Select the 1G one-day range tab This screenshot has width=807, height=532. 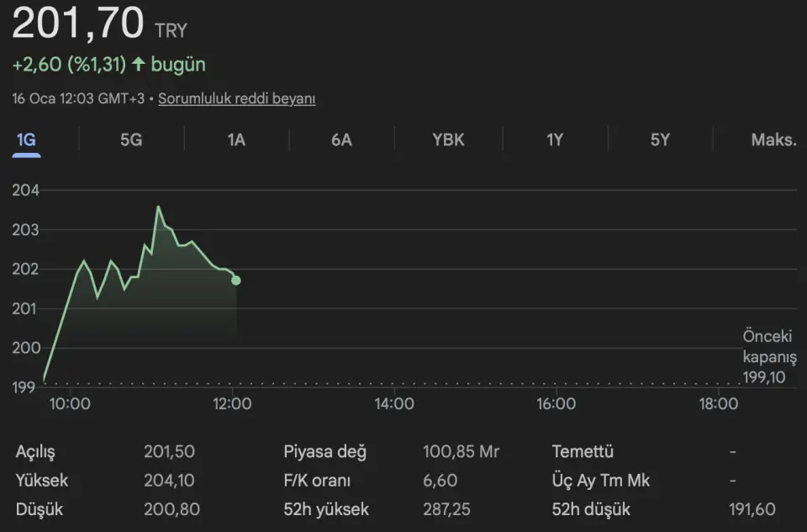click(26, 140)
